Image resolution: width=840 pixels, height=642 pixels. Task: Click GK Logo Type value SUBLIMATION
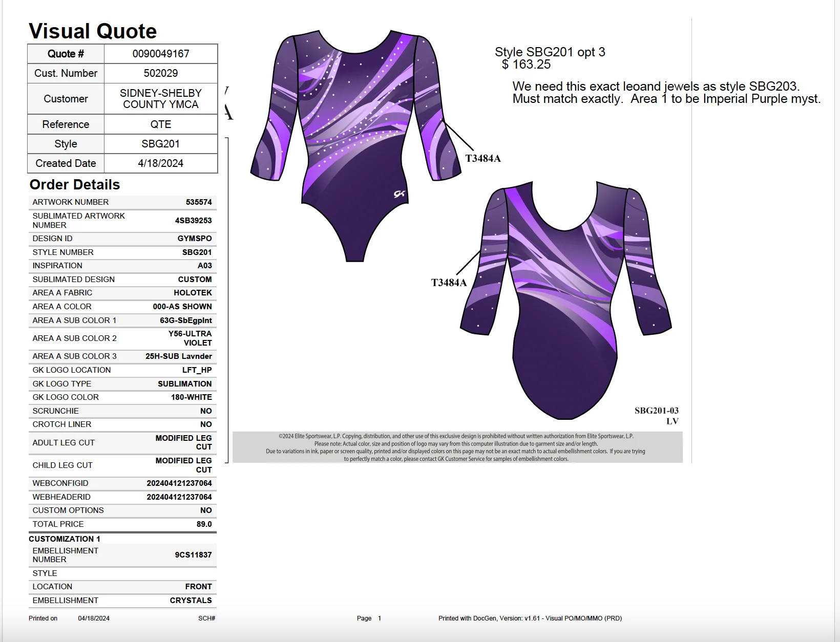click(x=185, y=384)
